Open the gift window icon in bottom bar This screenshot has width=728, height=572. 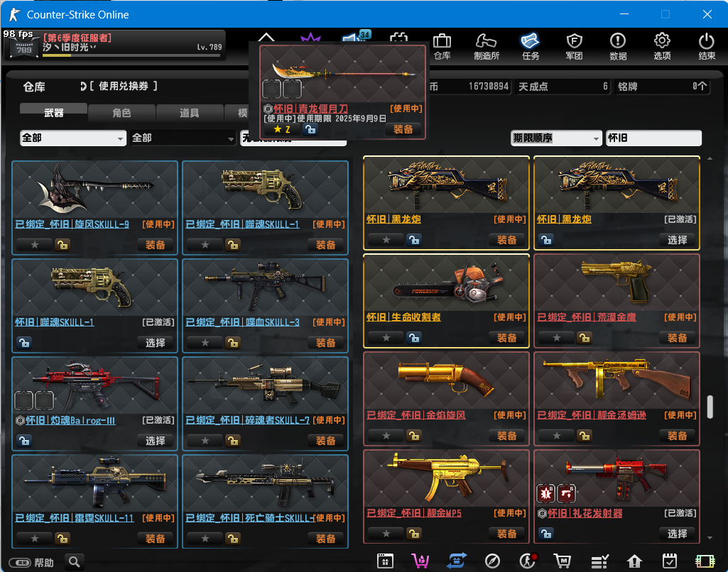click(385, 561)
